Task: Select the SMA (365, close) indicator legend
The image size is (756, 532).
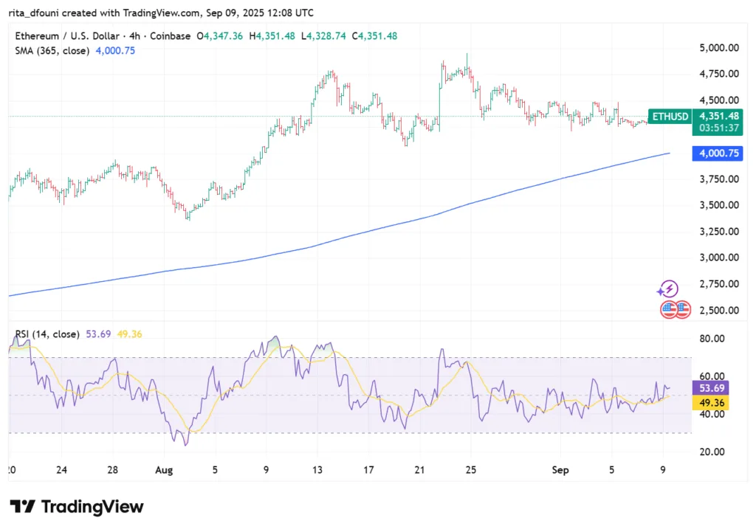Action: point(52,51)
